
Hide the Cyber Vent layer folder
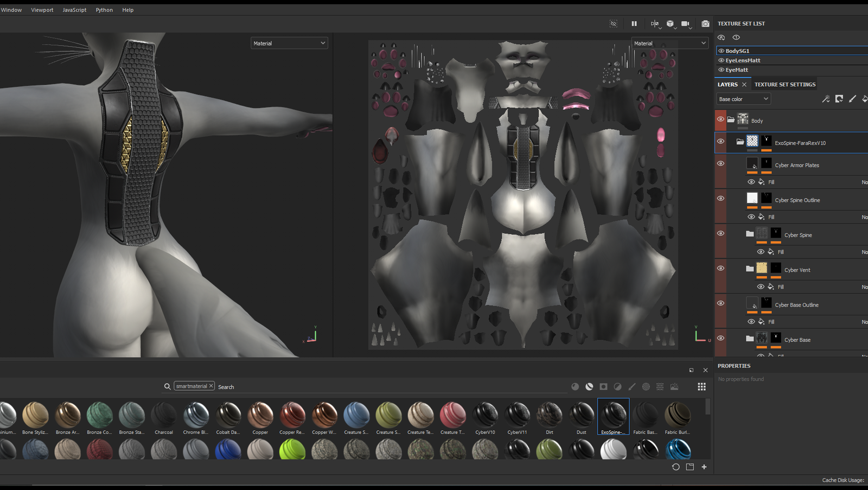tap(720, 268)
